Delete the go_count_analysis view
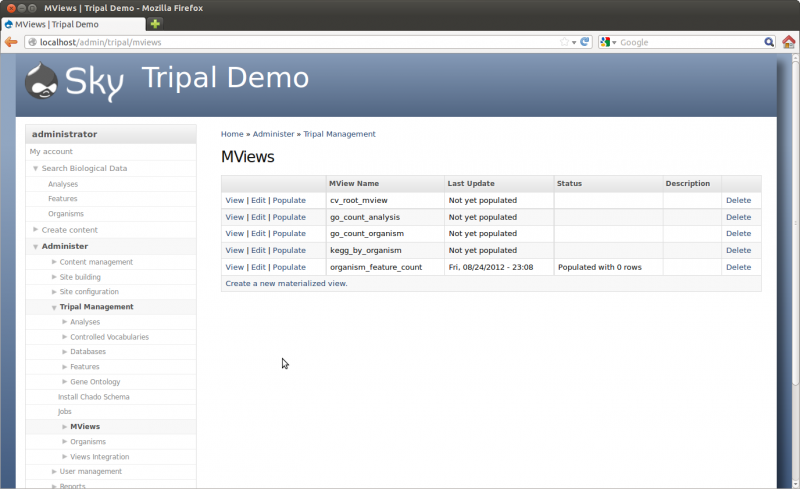 [738, 217]
